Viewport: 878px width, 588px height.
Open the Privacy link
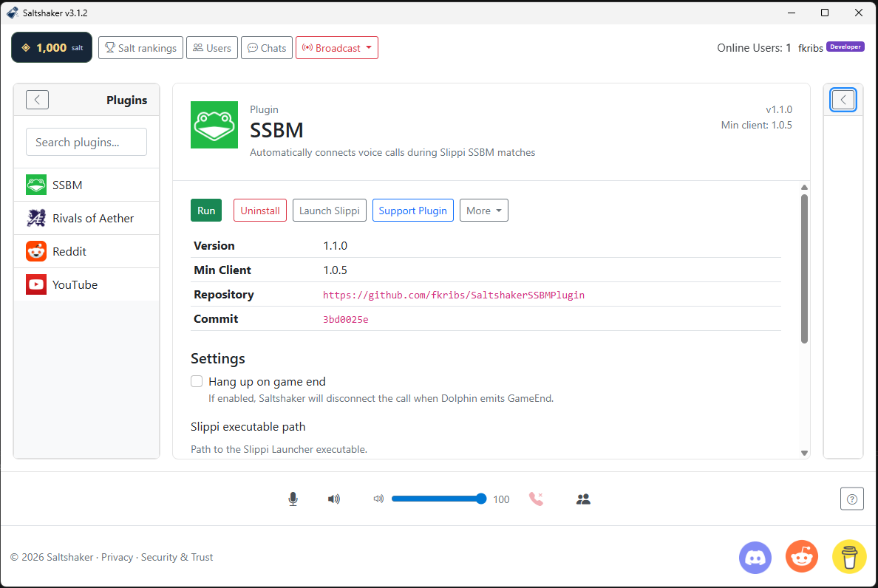coord(117,557)
